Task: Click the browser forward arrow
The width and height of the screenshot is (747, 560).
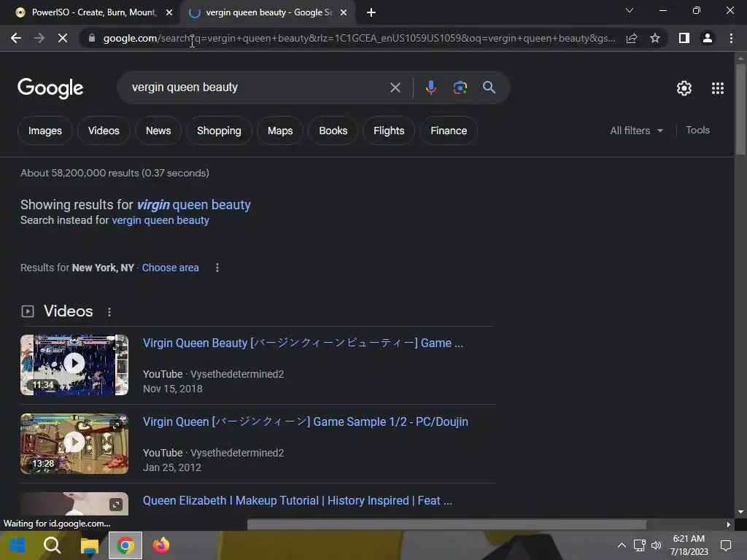Action: tap(39, 38)
